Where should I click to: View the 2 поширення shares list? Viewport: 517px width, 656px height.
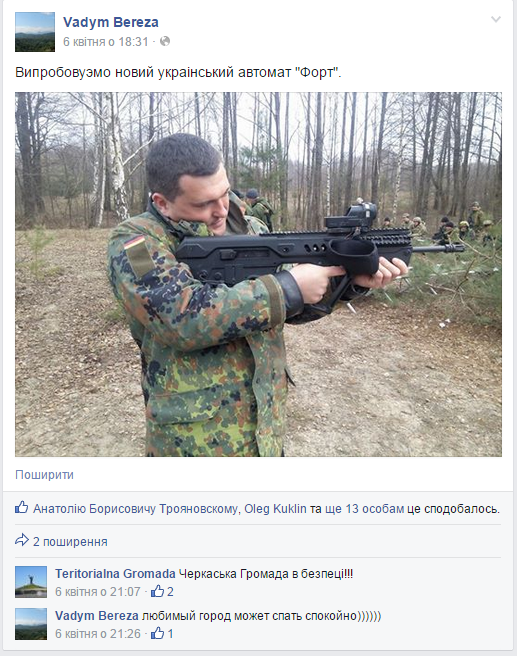[x=70, y=542]
